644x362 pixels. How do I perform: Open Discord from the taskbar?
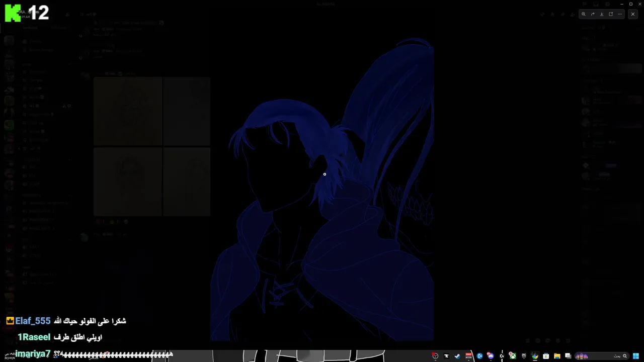[491, 356]
